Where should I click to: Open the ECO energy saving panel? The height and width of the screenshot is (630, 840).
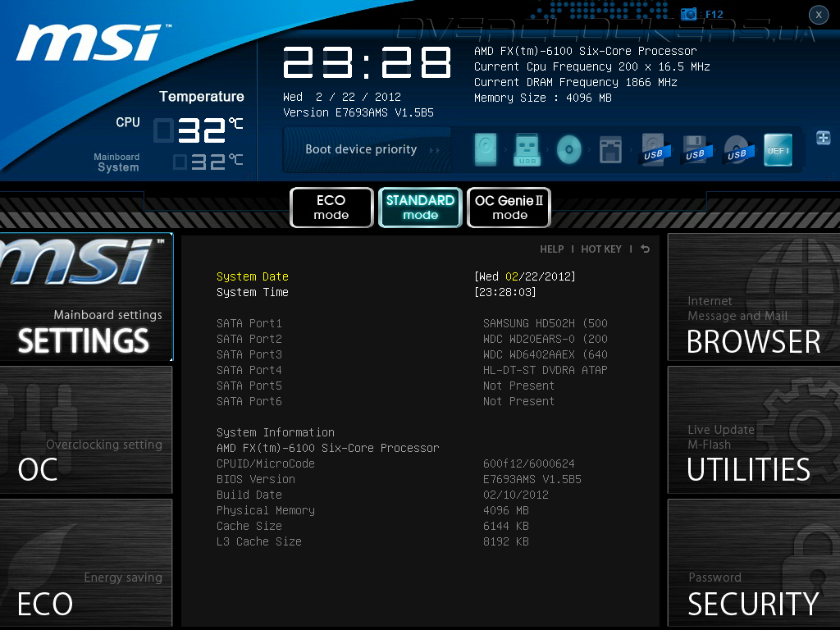click(x=86, y=563)
